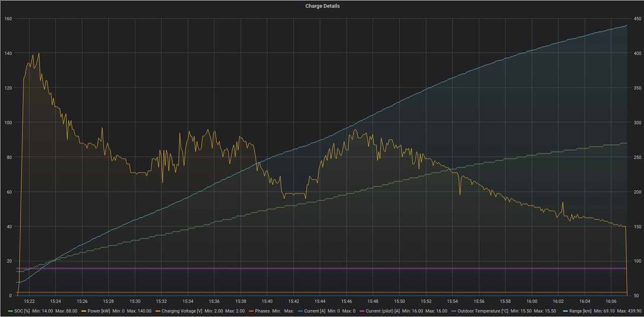Image resolution: width=644 pixels, height=317 pixels.
Task: Toggle the Charging Voltage [V] legend series
Action: click(x=182, y=311)
